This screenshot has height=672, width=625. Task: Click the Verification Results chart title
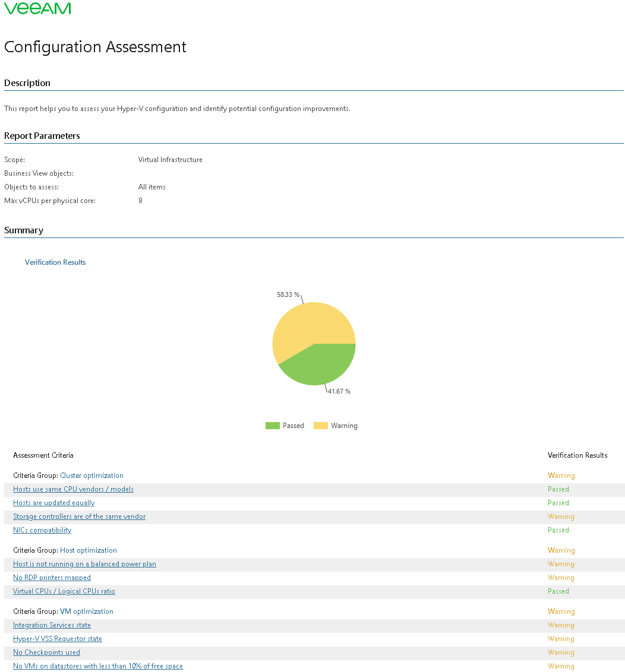[x=55, y=262]
